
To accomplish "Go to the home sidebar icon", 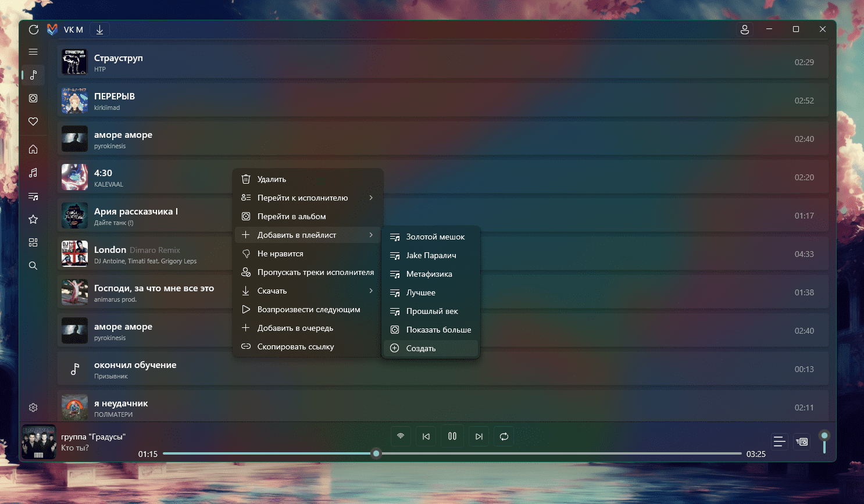I will (33, 149).
